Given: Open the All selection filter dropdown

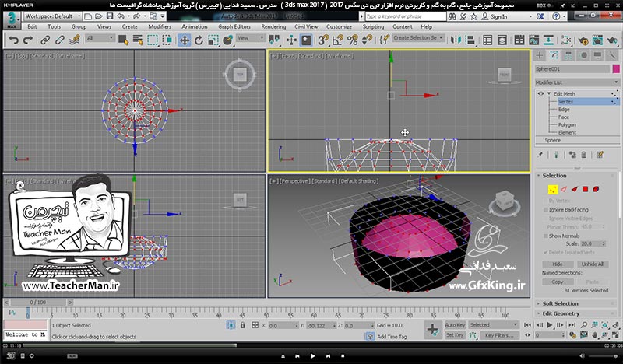Looking at the screenshot, I should pos(100,38).
